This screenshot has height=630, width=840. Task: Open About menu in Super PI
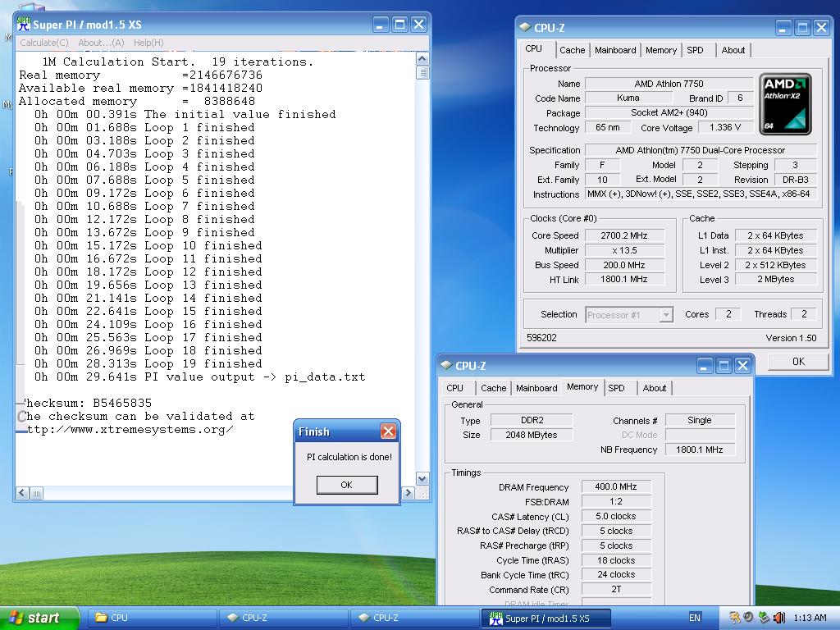point(101,43)
